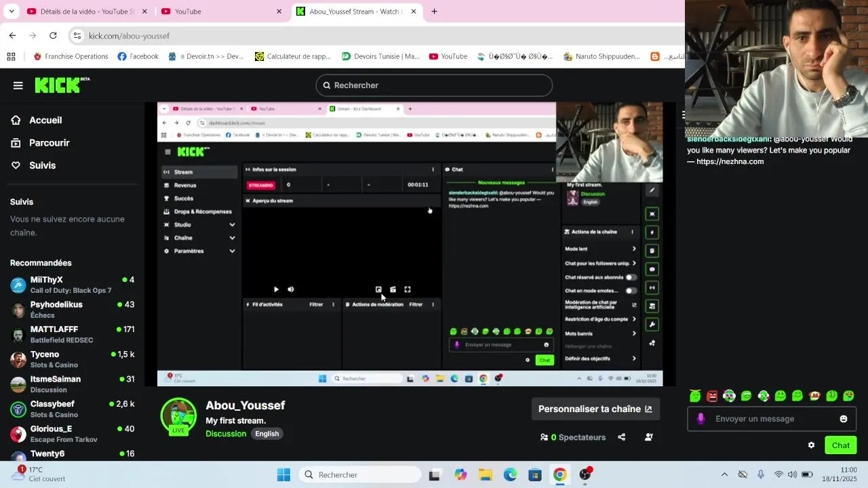Click the green Chat send button
The width and height of the screenshot is (868, 488).
tap(841, 445)
